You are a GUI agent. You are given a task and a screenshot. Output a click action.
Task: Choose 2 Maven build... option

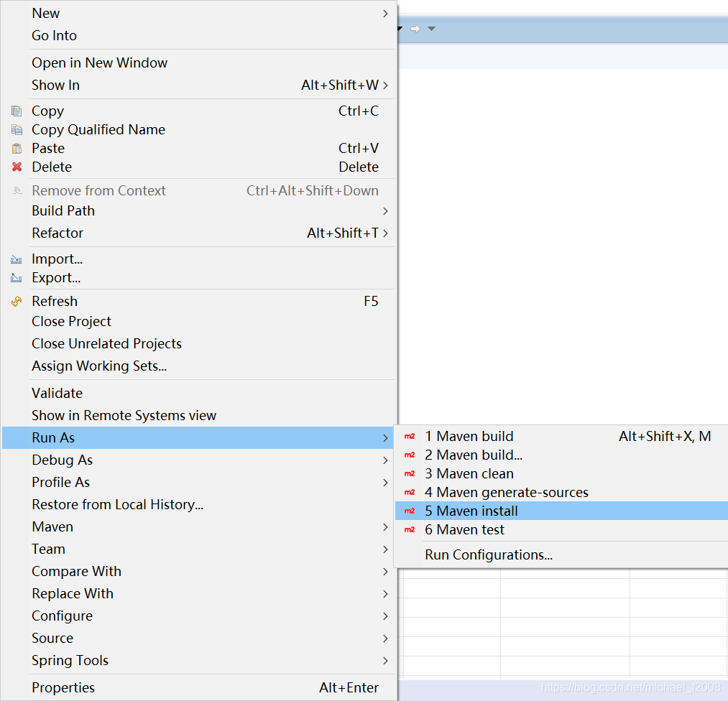(x=561, y=455)
